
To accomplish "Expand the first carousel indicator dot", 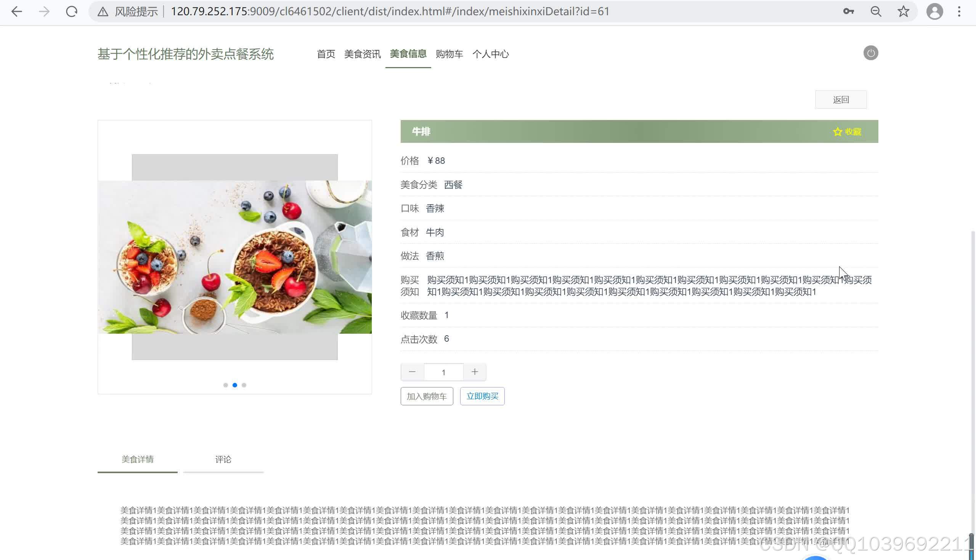I will pyautogui.click(x=226, y=385).
